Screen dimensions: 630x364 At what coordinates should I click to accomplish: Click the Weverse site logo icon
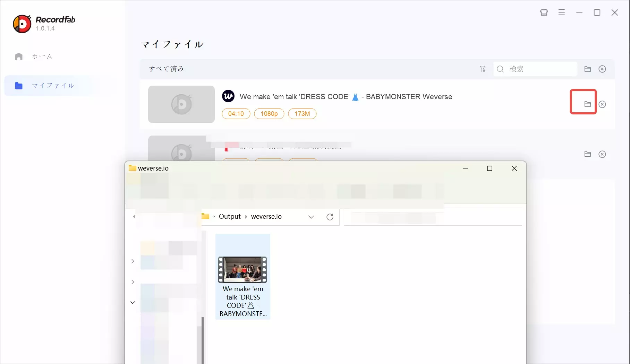(228, 96)
